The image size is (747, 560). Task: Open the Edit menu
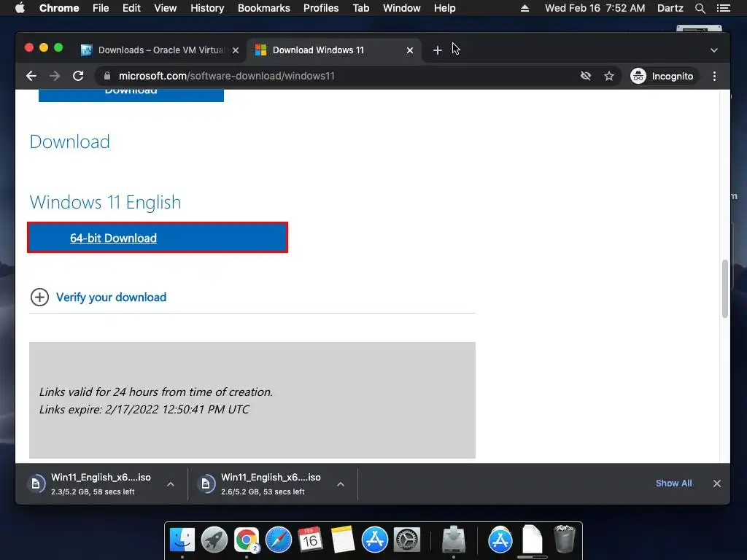(131, 8)
